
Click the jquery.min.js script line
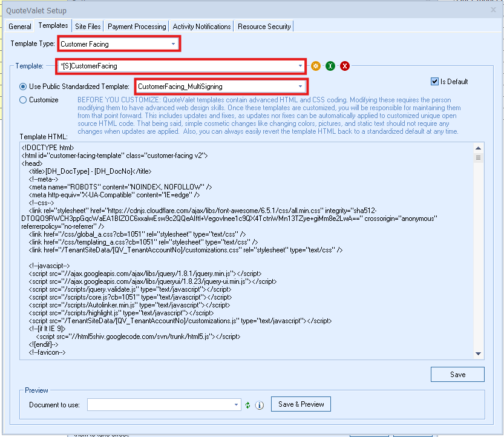coord(145,274)
